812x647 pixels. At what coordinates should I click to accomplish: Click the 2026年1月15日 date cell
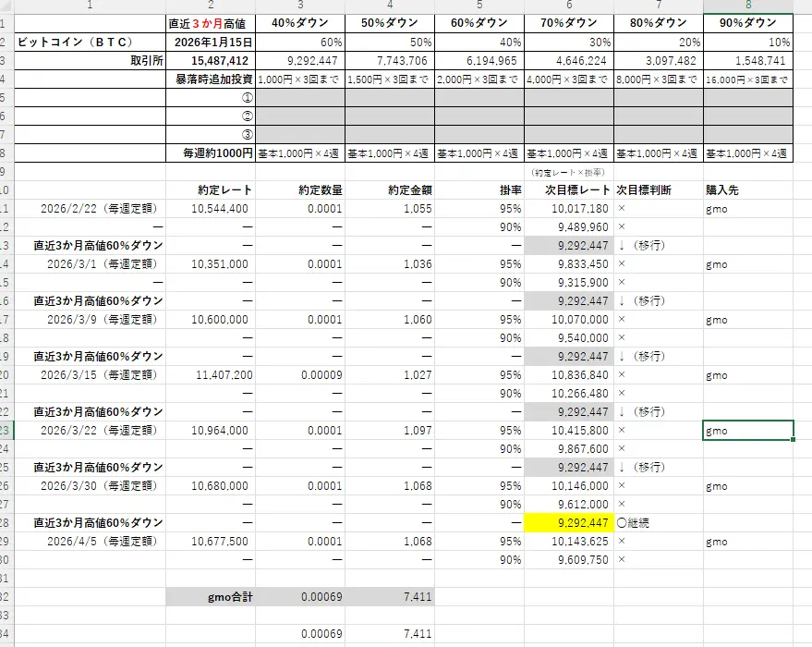[x=211, y=40]
